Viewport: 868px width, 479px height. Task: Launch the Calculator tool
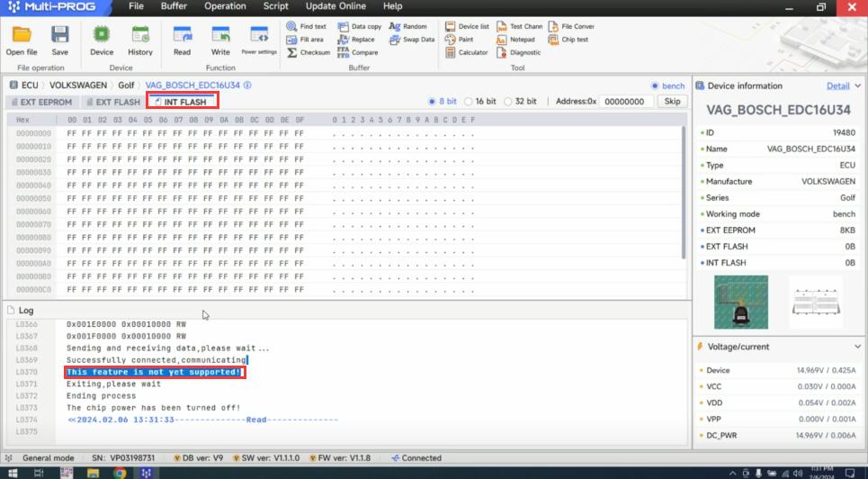coord(467,52)
